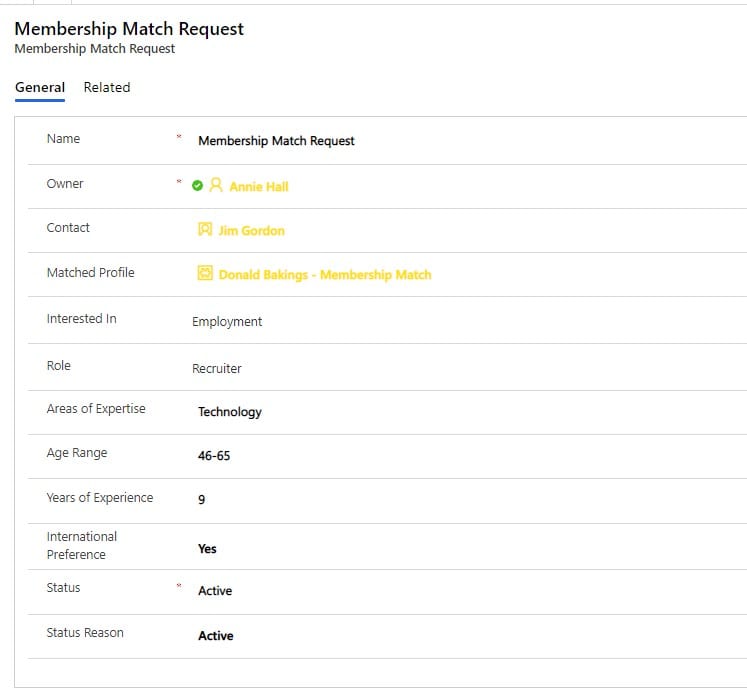Click the Matched Profile record icon
The height and width of the screenshot is (696, 747).
205,273
